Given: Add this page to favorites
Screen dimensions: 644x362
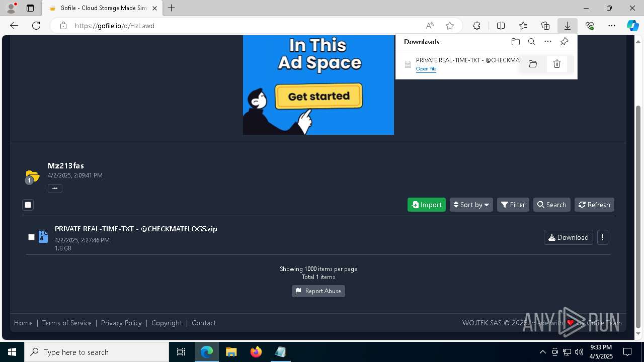Looking at the screenshot, I should click(450, 26).
